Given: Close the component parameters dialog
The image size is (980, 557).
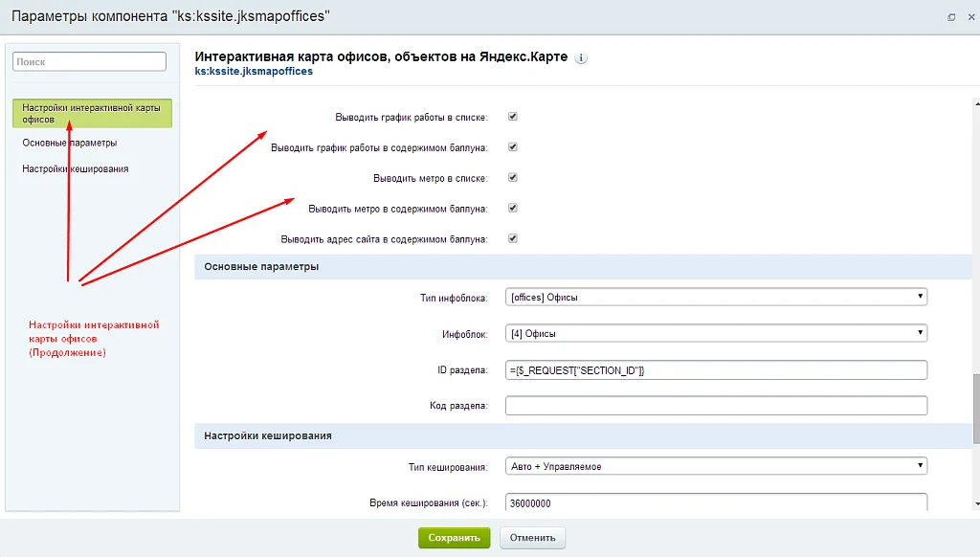Looking at the screenshot, I should pos(971,17).
